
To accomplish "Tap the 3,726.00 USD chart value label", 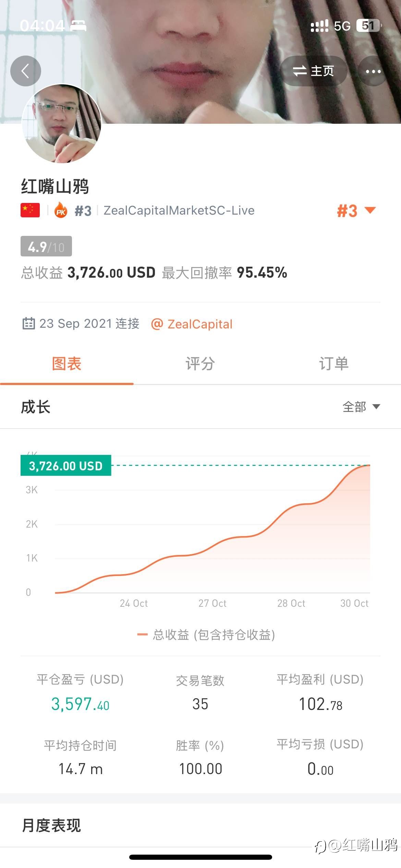I will [x=66, y=466].
